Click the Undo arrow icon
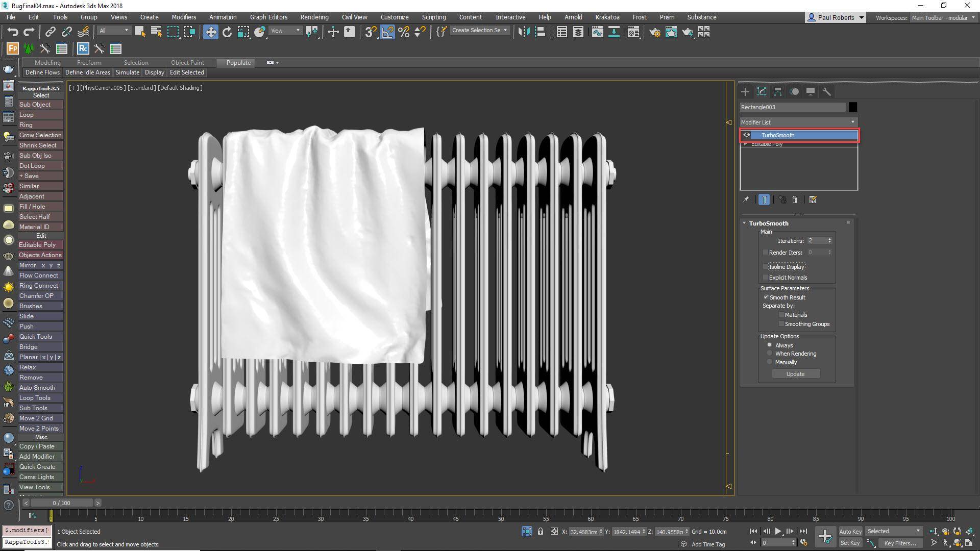980x551 pixels. [12, 32]
